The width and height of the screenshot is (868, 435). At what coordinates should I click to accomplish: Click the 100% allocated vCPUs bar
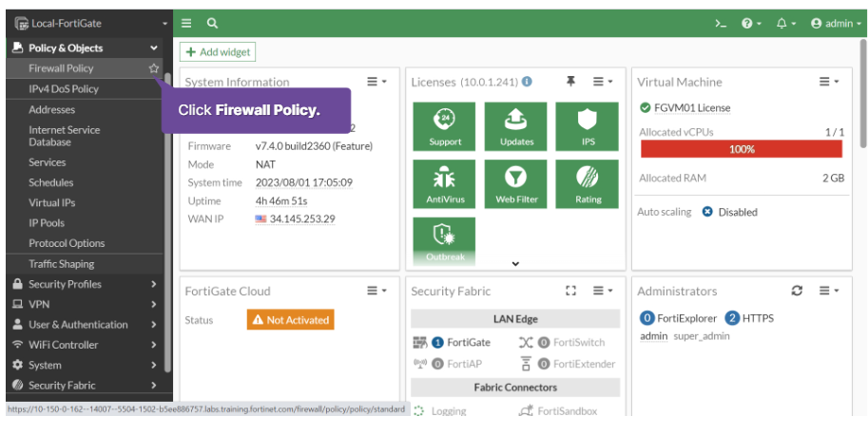[742, 149]
